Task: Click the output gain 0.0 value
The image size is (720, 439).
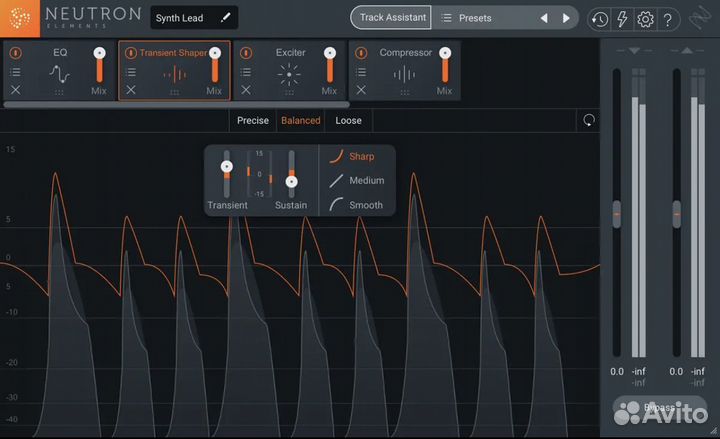Action: (x=676, y=371)
